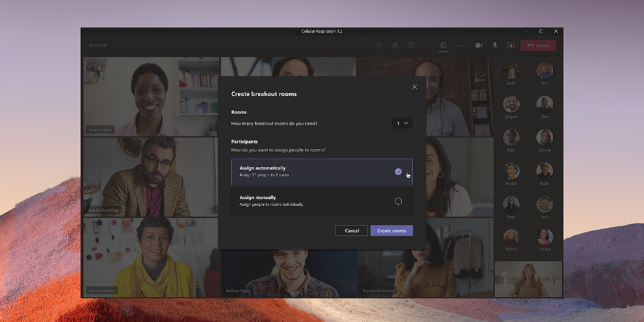Click Tom's avatar in the side panel
644x322 pixels.
click(545, 104)
